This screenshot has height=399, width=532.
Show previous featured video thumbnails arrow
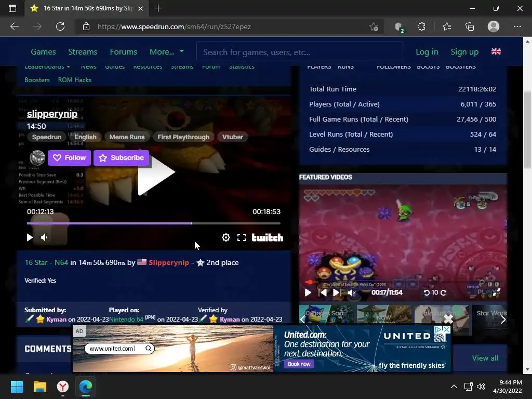click(x=303, y=320)
